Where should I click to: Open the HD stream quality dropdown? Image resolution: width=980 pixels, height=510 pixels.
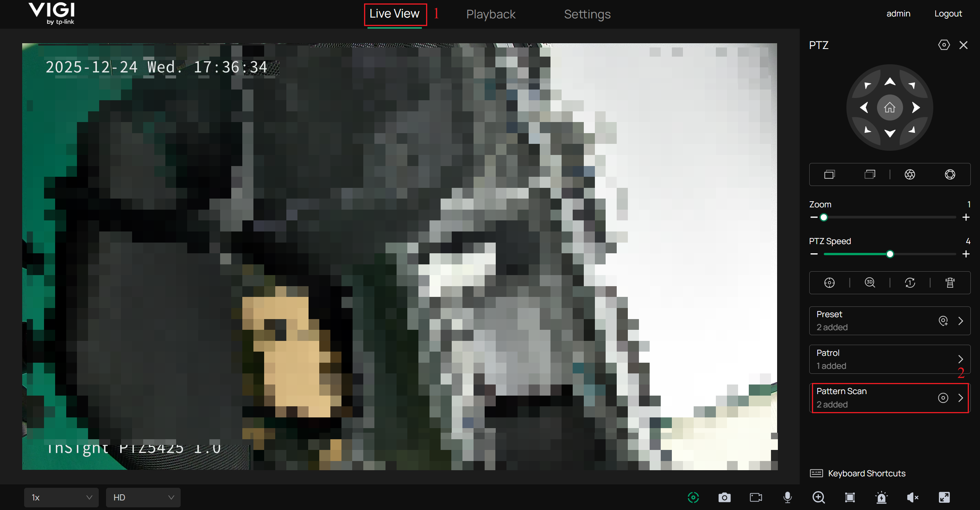point(143,497)
